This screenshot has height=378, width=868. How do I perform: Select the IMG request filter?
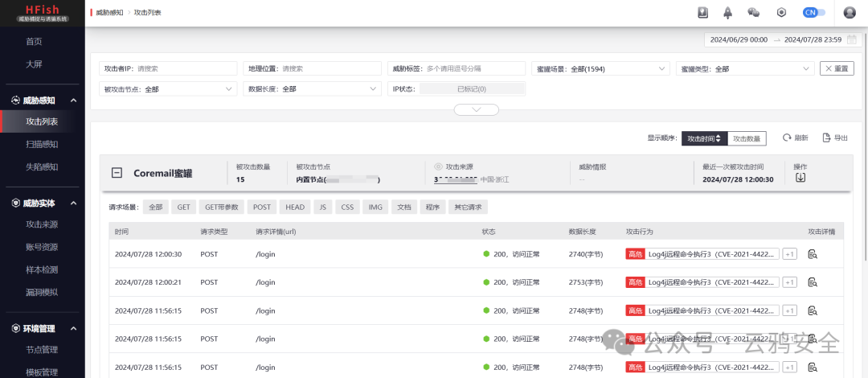click(375, 207)
